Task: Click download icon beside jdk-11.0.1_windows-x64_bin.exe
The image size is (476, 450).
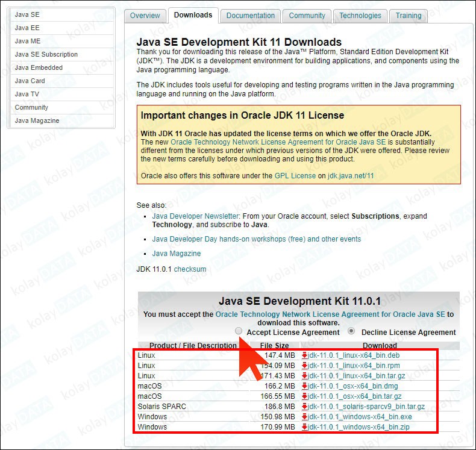Action: click(x=305, y=417)
